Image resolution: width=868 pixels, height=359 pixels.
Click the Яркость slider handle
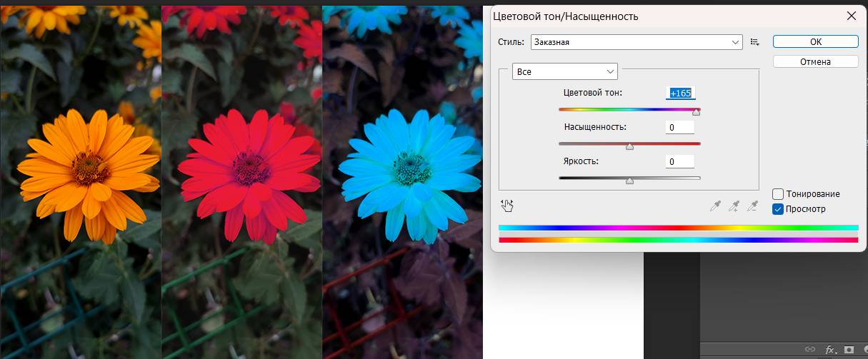tap(629, 181)
